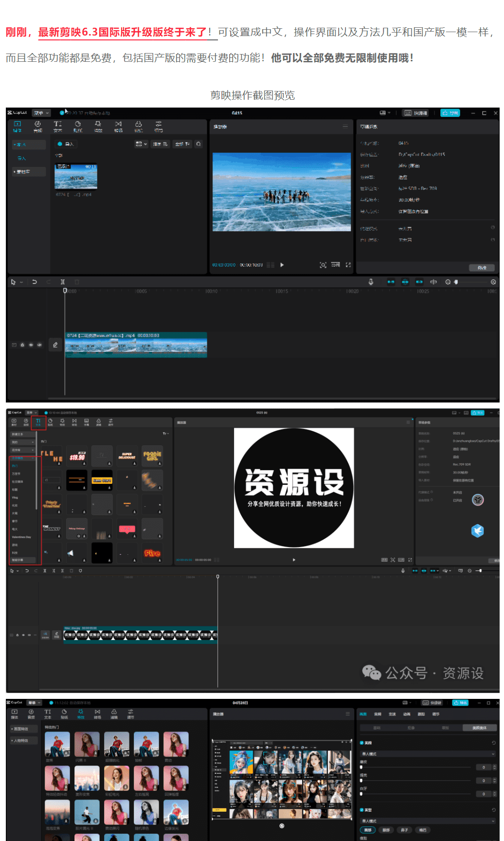Open selection-tool dropdown arrow on first timeline toolbar
Screen dimensions: 504x841
point(21,282)
